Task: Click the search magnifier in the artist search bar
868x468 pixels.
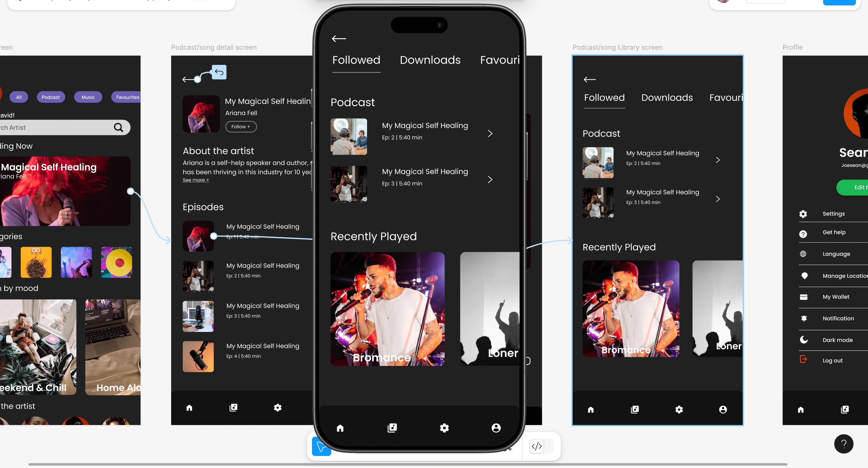Action: coord(119,127)
